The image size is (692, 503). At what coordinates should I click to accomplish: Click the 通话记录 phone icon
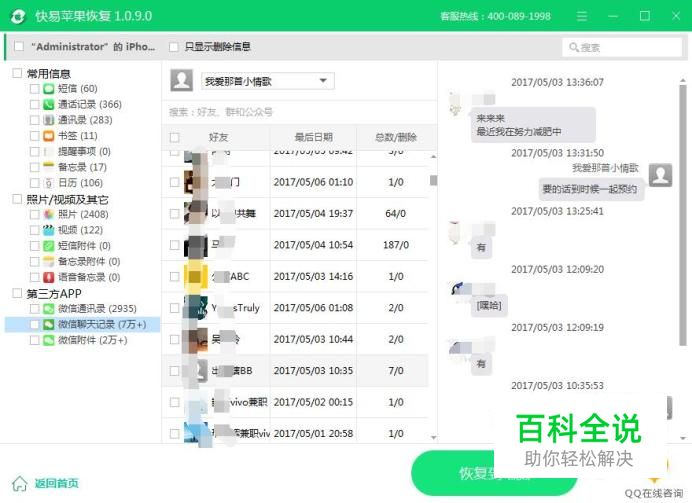click(49, 105)
